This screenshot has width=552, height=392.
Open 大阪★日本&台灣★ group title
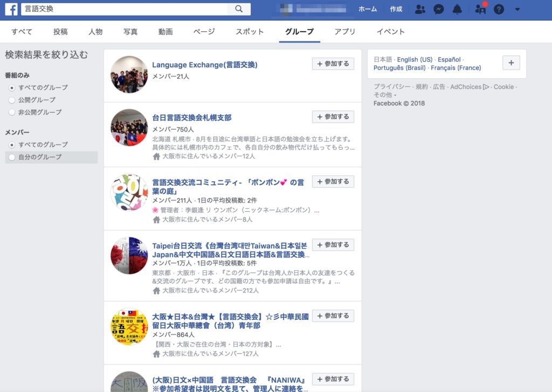tap(231, 321)
